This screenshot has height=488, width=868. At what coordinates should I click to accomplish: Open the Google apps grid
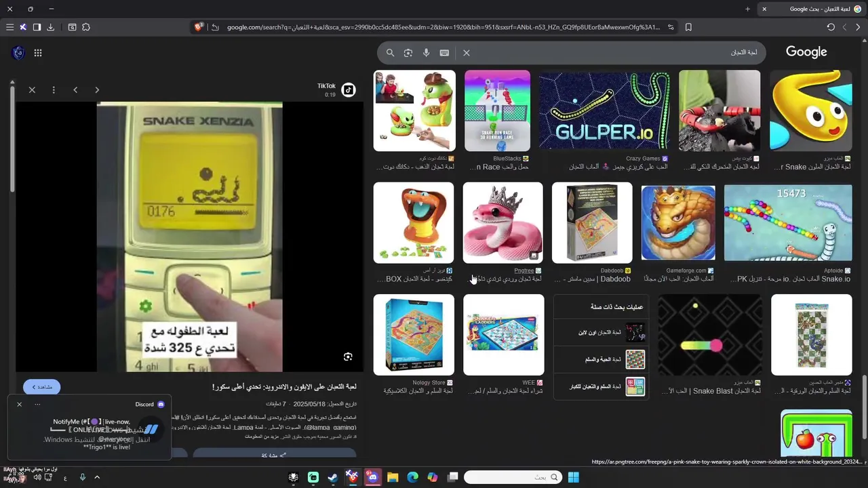pos(38,53)
